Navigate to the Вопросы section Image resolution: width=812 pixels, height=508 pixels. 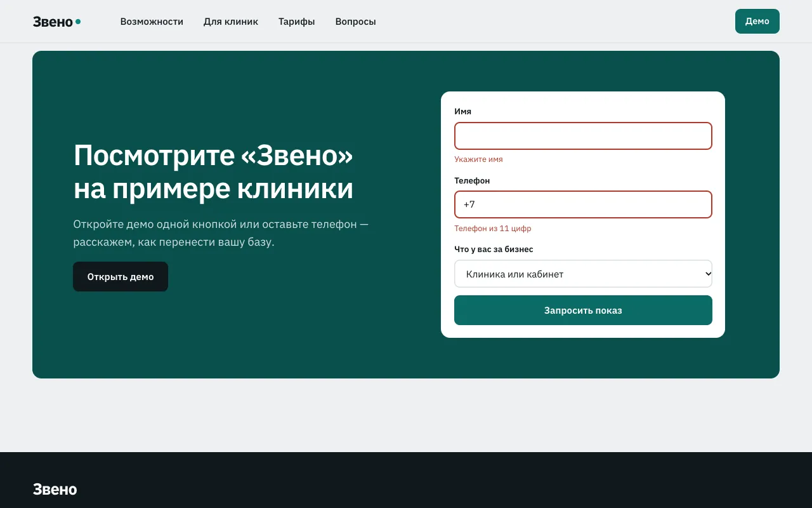pyautogui.click(x=356, y=22)
